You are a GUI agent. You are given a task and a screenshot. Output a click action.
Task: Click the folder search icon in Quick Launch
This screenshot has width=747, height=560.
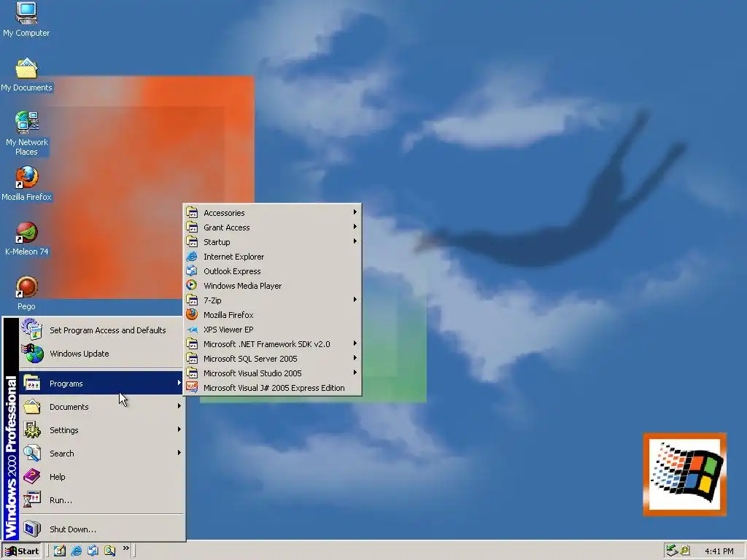click(109, 551)
